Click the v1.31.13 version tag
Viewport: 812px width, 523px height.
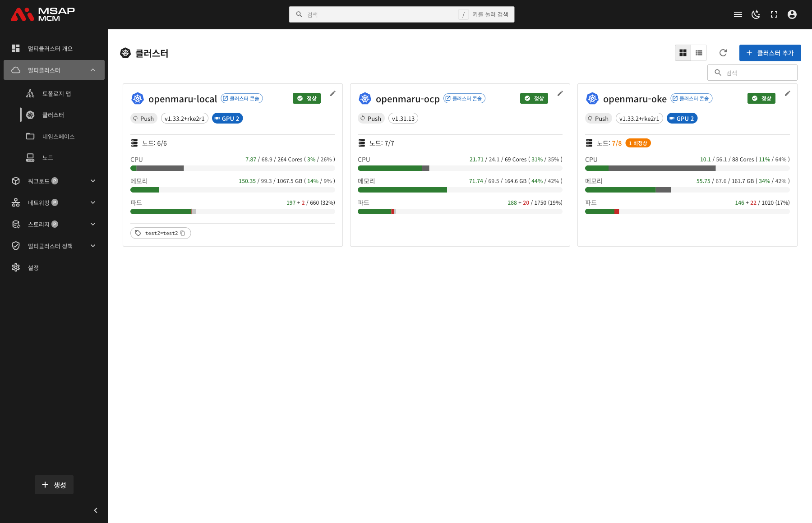coord(403,119)
